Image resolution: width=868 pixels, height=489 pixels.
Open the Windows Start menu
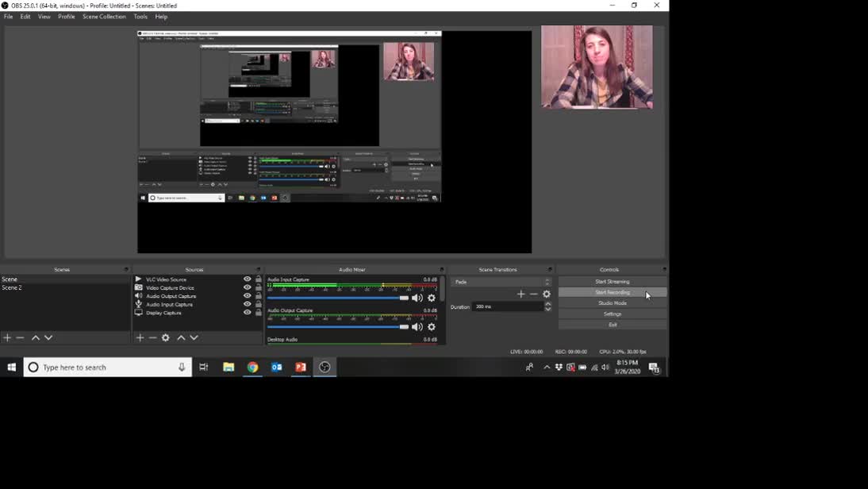(x=12, y=368)
